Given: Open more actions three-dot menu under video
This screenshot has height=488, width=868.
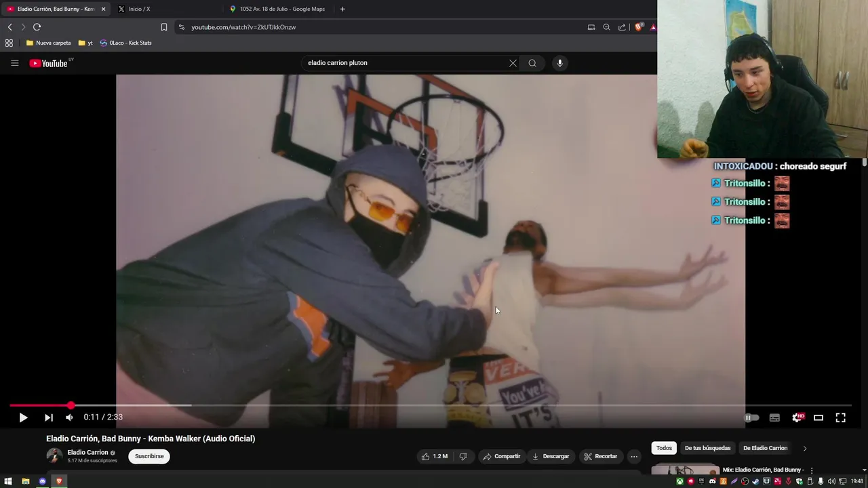Looking at the screenshot, I should [634, 457].
